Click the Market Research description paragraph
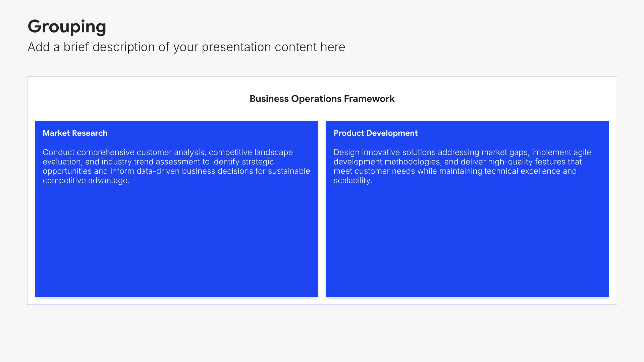Viewport: 644px width, 362px height. point(176,166)
